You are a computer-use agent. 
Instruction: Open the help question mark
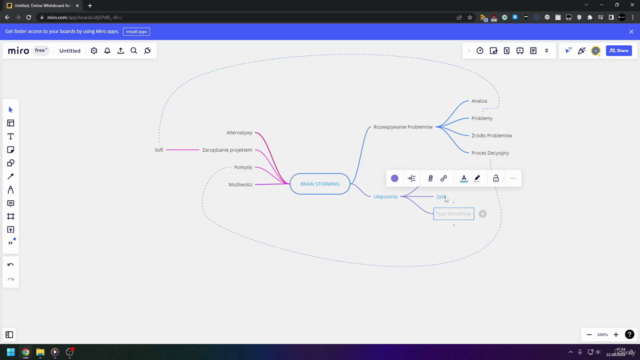click(629, 335)
